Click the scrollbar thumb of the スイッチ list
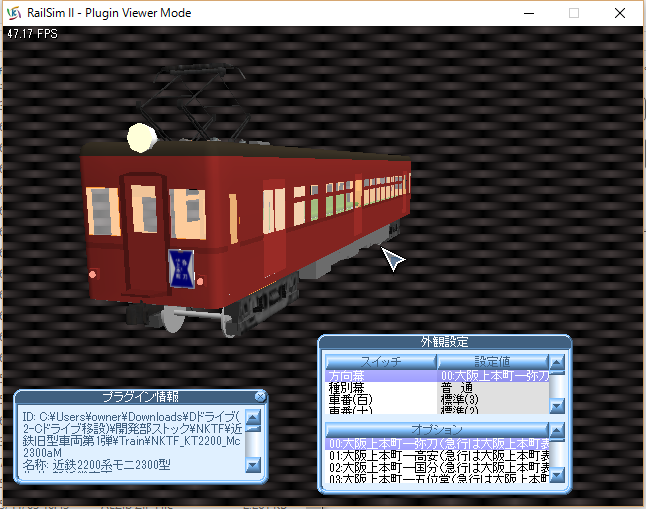Screen dimensions: 646x509 tap(557, 373)
